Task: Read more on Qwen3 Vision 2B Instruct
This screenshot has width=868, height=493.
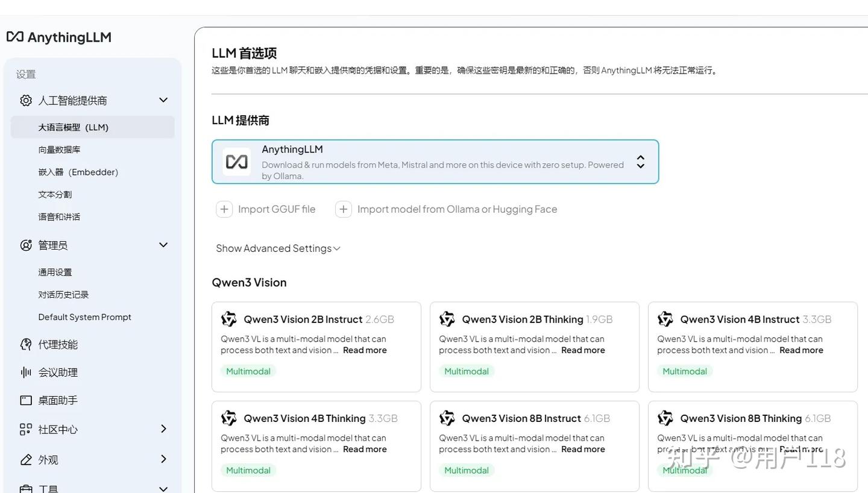Action: tap(365, 350)
